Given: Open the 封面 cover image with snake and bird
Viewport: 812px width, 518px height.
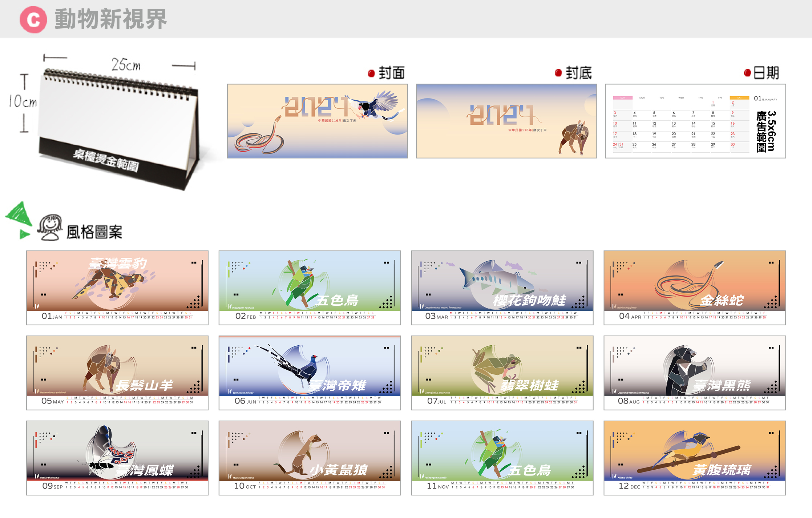Looking at the screenshot, I should pyautogui.click(x=318, y=121).
